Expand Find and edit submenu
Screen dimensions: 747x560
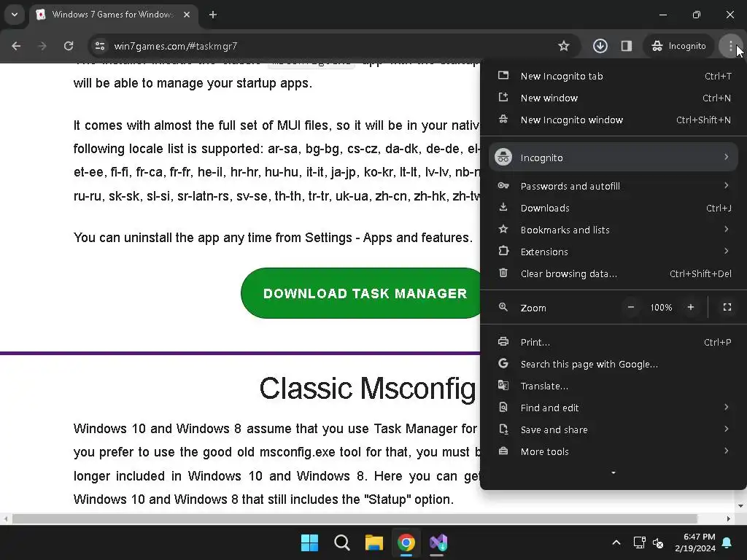point(614,408)
